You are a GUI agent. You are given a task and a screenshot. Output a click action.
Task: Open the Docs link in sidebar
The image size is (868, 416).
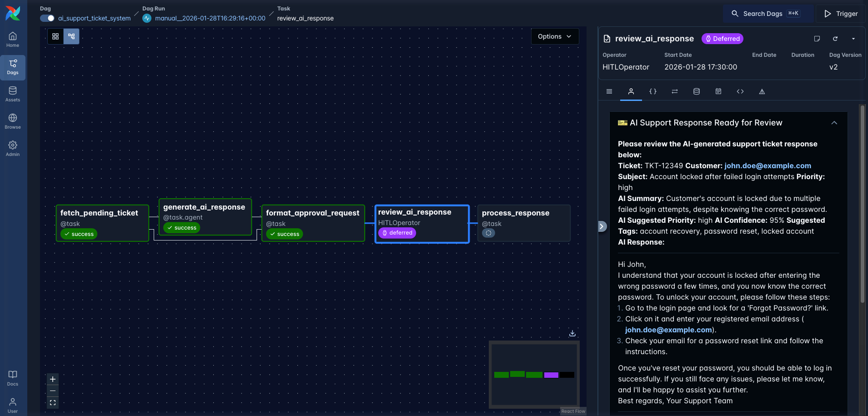(x=13, y=378)
